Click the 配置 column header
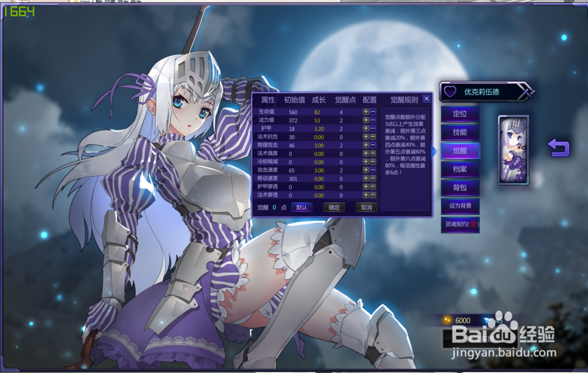Image resolution: width=588 pixels, height=373 pixels. pos(370,100)
